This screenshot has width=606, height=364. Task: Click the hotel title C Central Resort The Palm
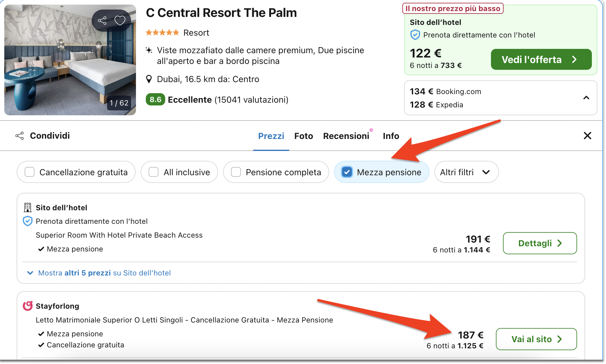point(221,13)
